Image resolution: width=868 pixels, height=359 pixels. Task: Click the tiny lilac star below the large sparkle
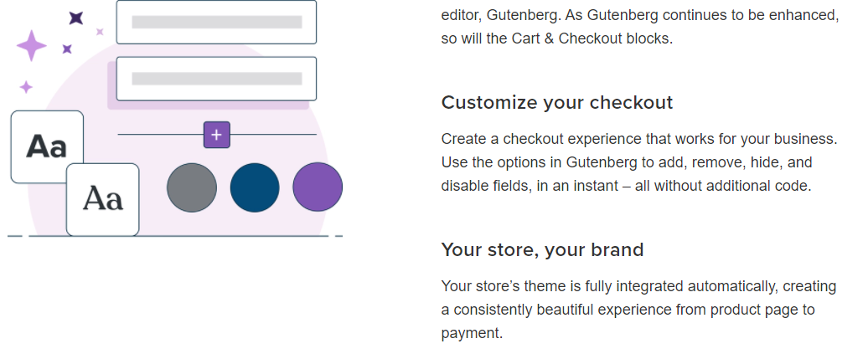coord(26,87)
